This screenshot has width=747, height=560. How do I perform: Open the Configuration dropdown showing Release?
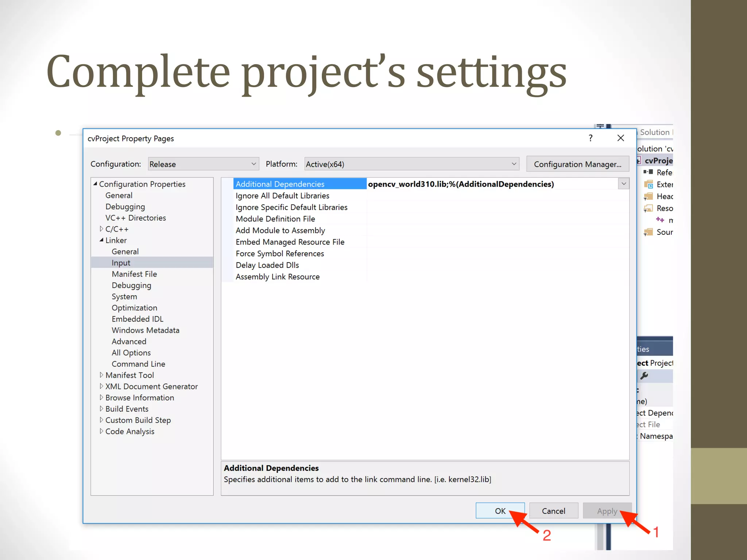click(204, 164)
